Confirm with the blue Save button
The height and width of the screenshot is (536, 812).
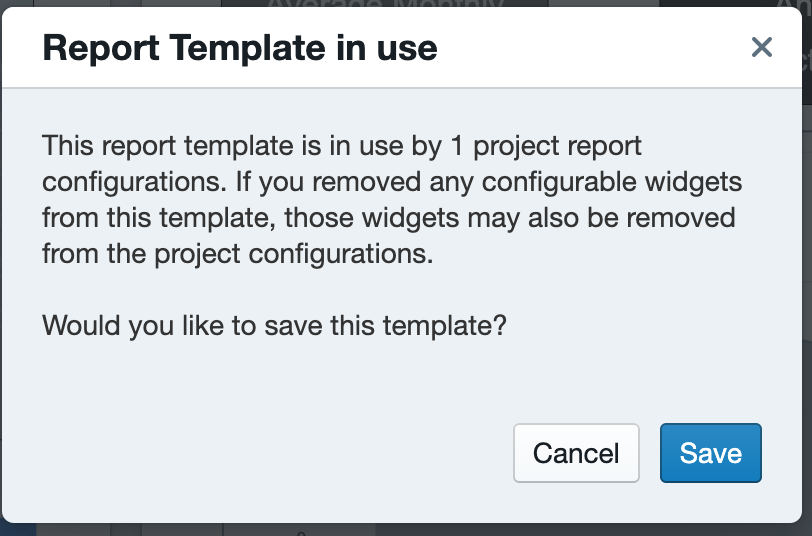pos(710,453)
